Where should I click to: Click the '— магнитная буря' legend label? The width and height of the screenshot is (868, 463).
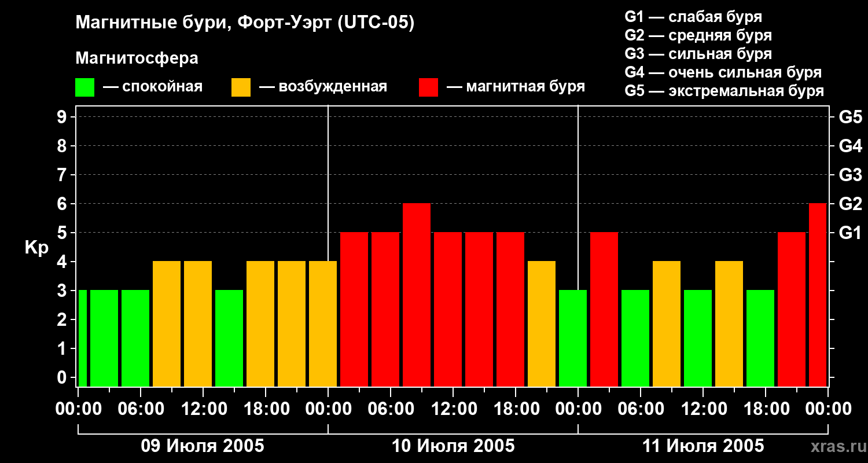coord(516,87)
